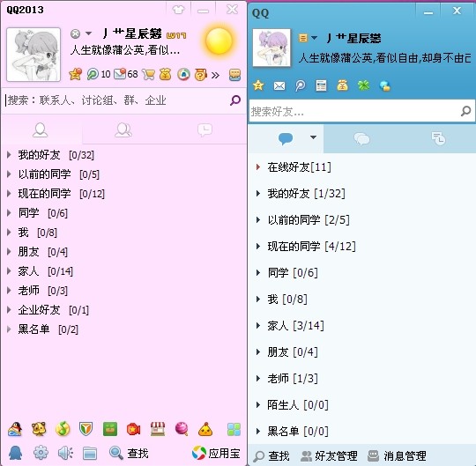
Task: Open status dropdown arrow in QQ2013 window
Action: click(88, 33)
